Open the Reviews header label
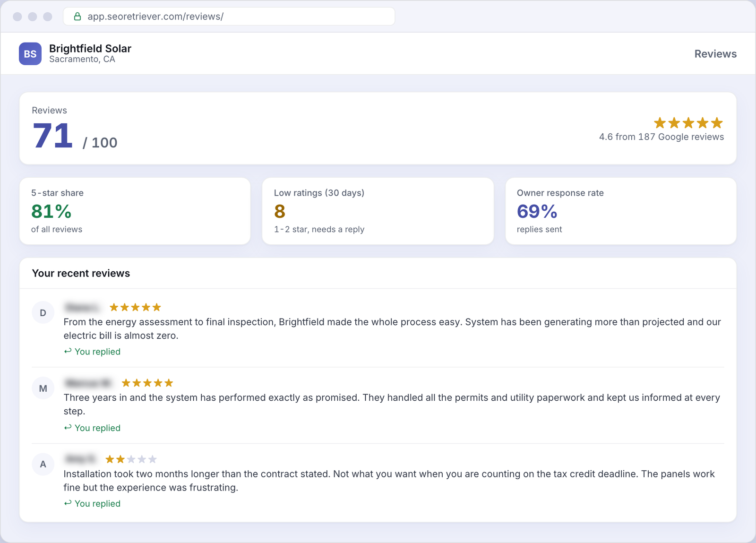 [715, 54]
